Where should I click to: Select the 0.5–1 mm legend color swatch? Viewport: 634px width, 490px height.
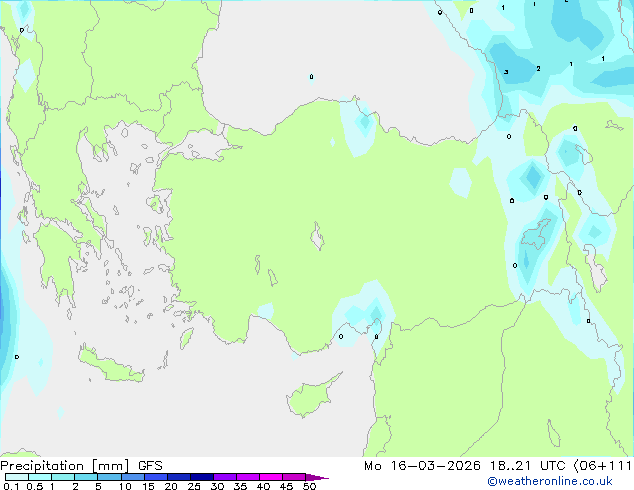[x=40, y=477]
